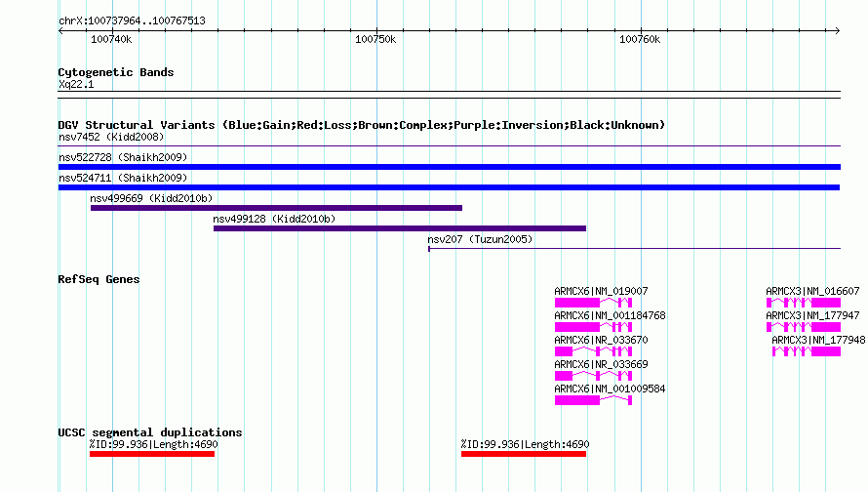Click the 100750k ruler label

coord(375,39)
